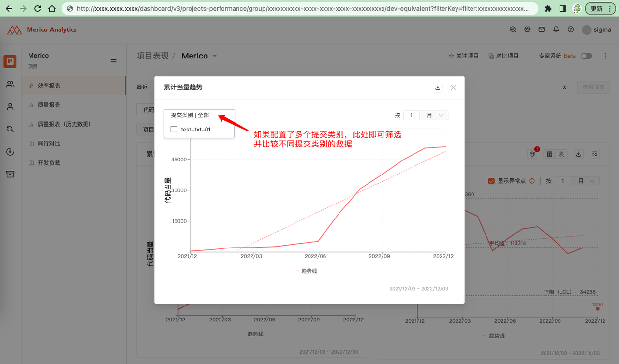This screenshot has height=364, width=619.
Task: Click the interval number field on right chart
Action: [x=563, y=181]
